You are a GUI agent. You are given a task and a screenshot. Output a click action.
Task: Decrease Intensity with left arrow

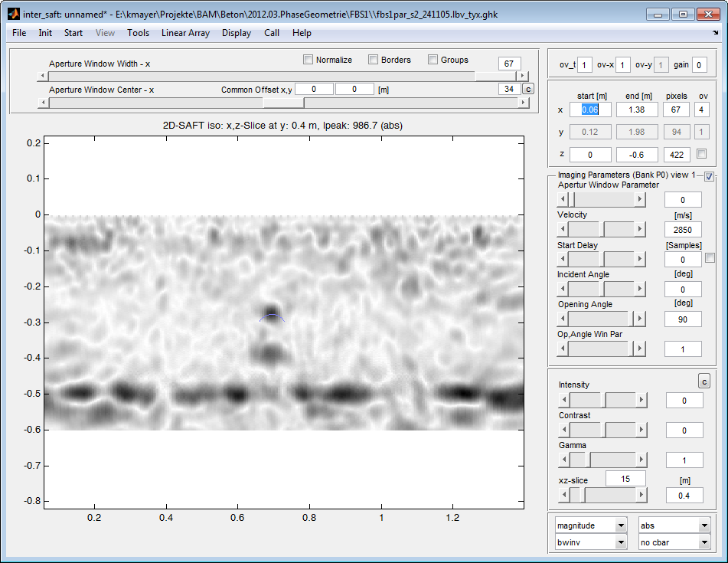click(x=564, y=400)
